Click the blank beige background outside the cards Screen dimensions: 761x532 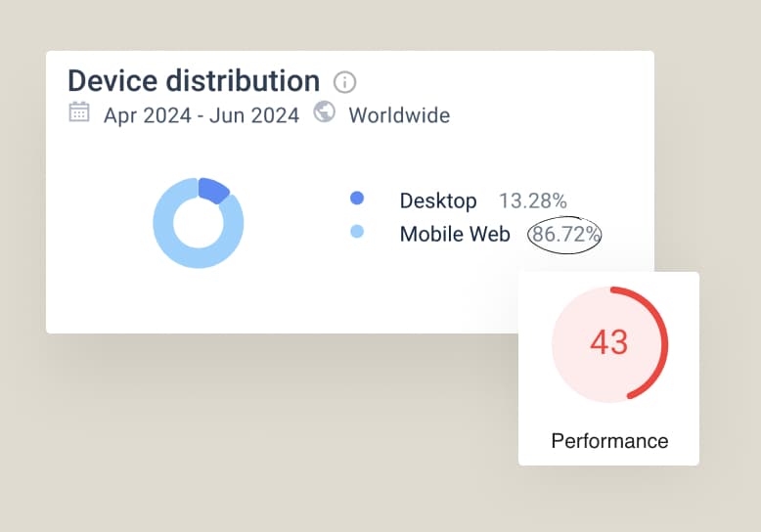[x=293, y=440]
